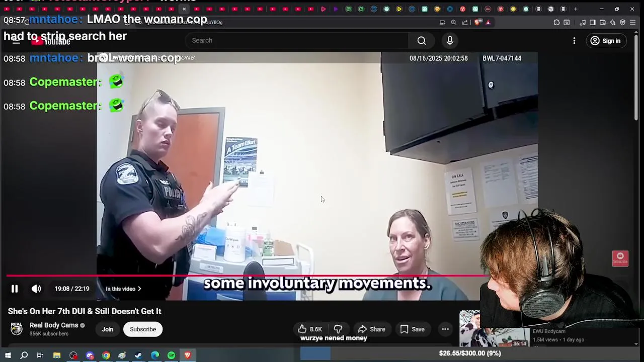Open File Explorer from taskbar

(57, 355)
